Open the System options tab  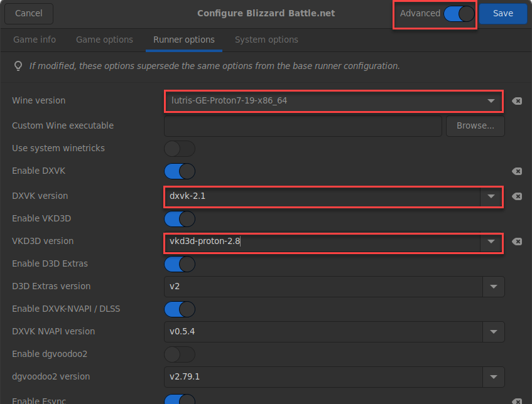[266, 40]
